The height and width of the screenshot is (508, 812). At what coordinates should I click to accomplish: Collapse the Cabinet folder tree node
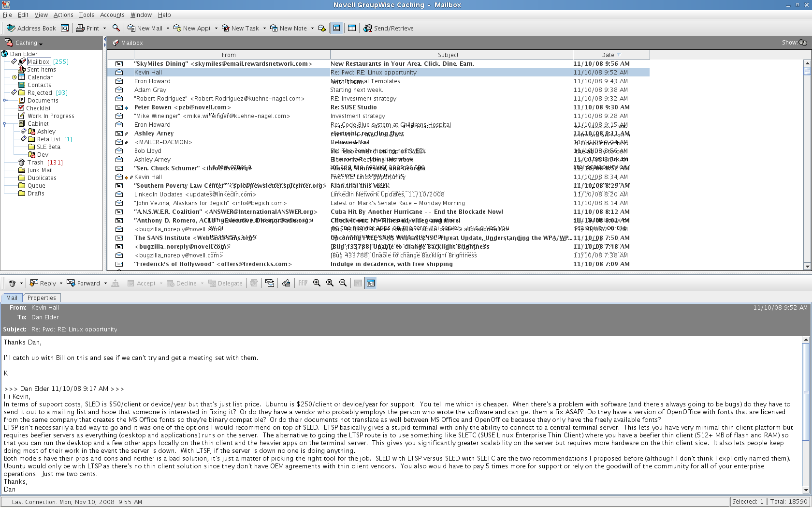tap(4, 124)
